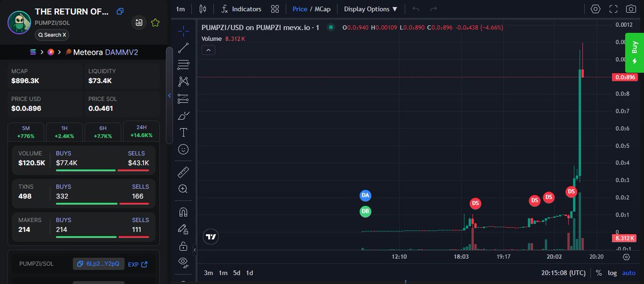
Task: Select the 6H timeframe tab
Action: click(x=103, y=132)
